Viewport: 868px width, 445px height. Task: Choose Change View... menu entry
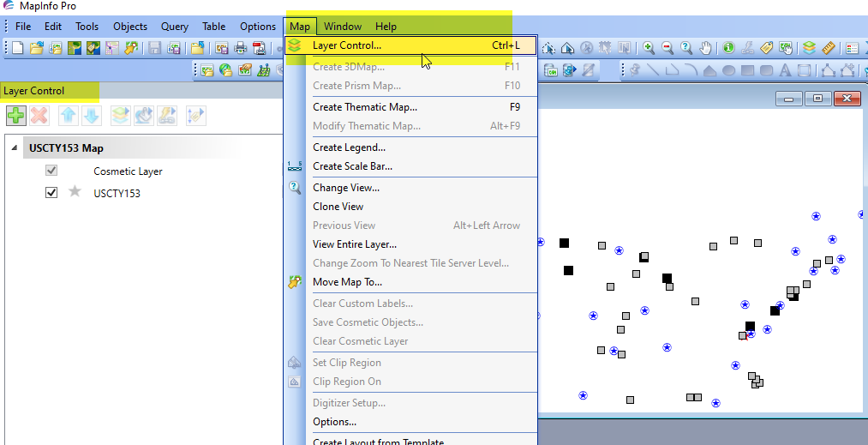(x=410, y=188)
